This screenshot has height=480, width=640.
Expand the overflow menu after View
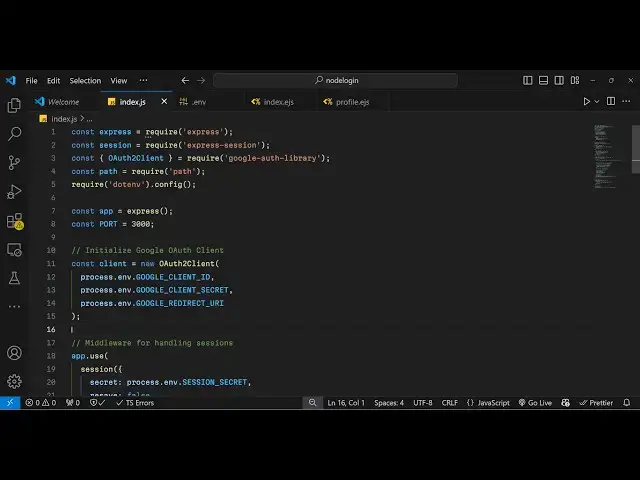[x=143, y=80]
